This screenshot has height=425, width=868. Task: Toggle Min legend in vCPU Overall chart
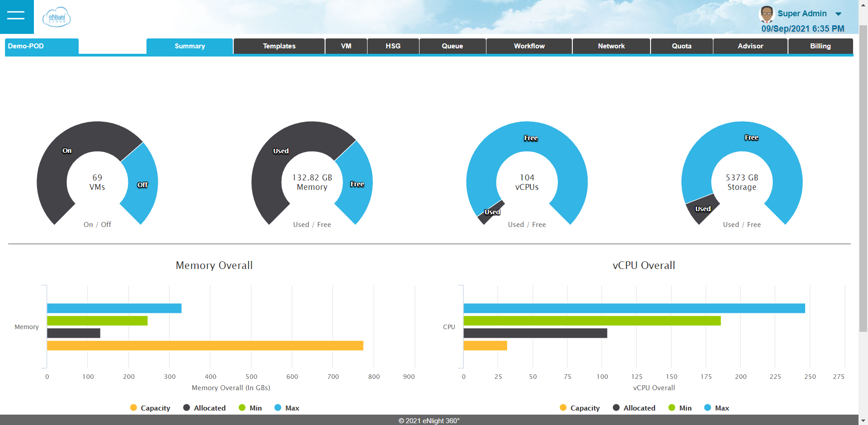[x=680, y=408]
